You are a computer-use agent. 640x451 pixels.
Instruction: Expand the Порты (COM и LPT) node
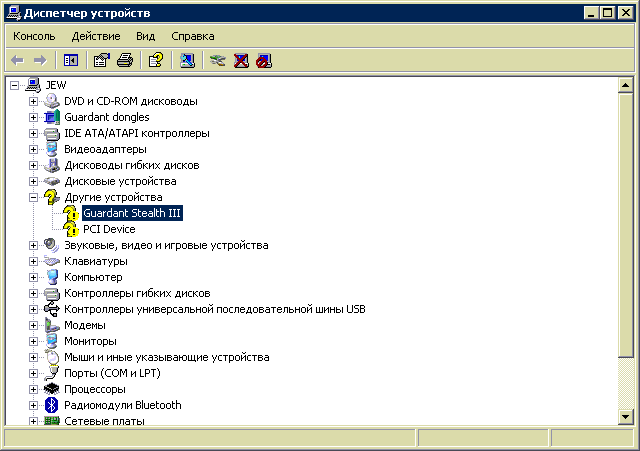(33, 373)
